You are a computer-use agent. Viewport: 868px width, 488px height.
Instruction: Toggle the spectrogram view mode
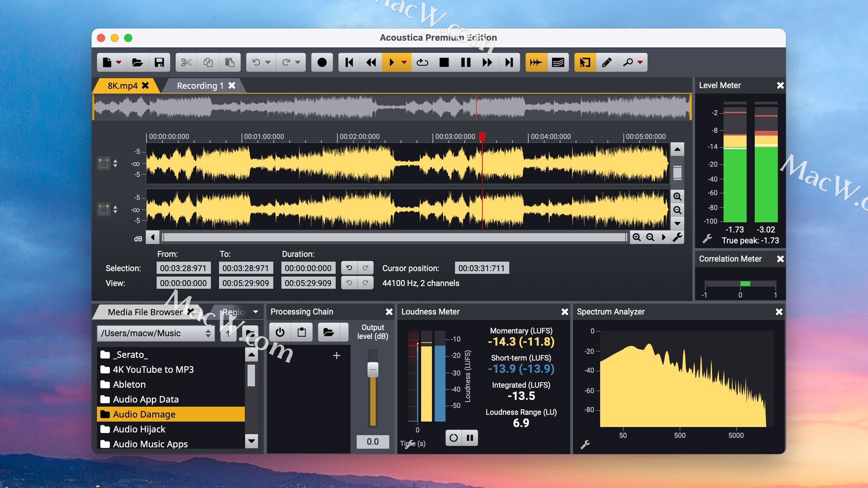coord(558,62)
